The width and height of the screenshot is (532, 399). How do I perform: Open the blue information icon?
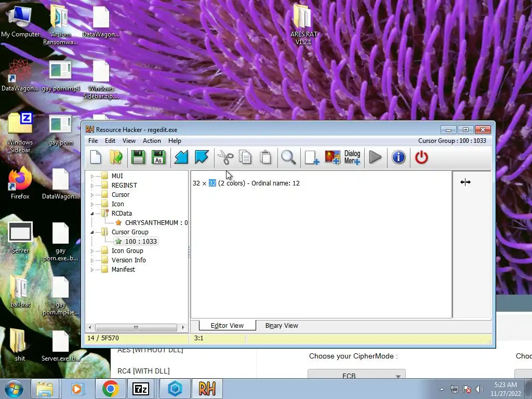398,157
